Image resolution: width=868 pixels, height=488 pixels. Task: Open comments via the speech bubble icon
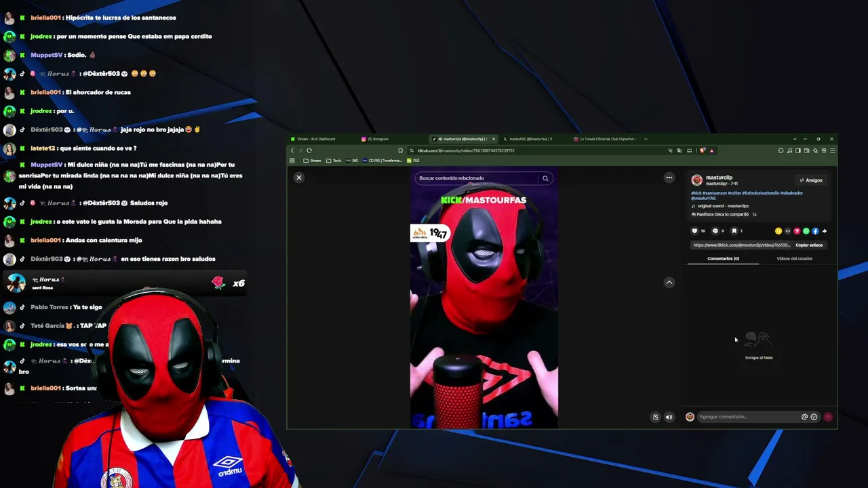(x=715, y=231)
